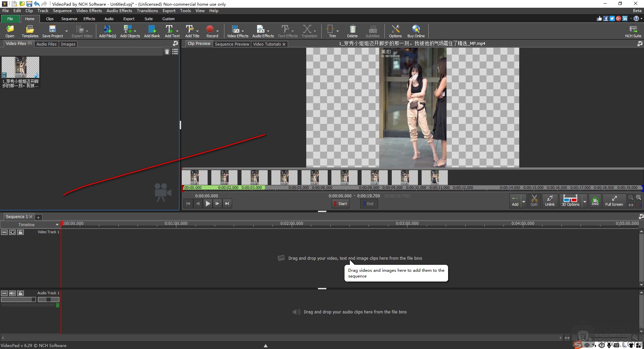The width and height of the screenshot is (644, 349).
Task: Click the help question mark icon
Action: pyautogui.click(x=636, y=19)
